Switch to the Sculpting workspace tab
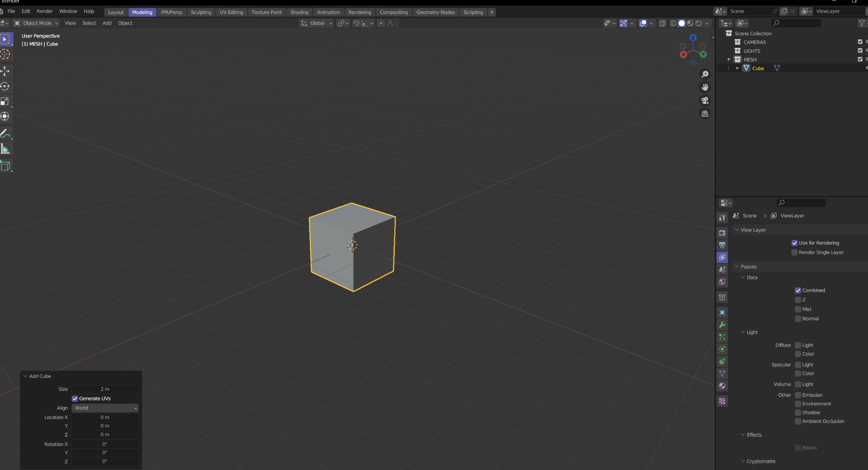868x470 pixels. (201, 12)
